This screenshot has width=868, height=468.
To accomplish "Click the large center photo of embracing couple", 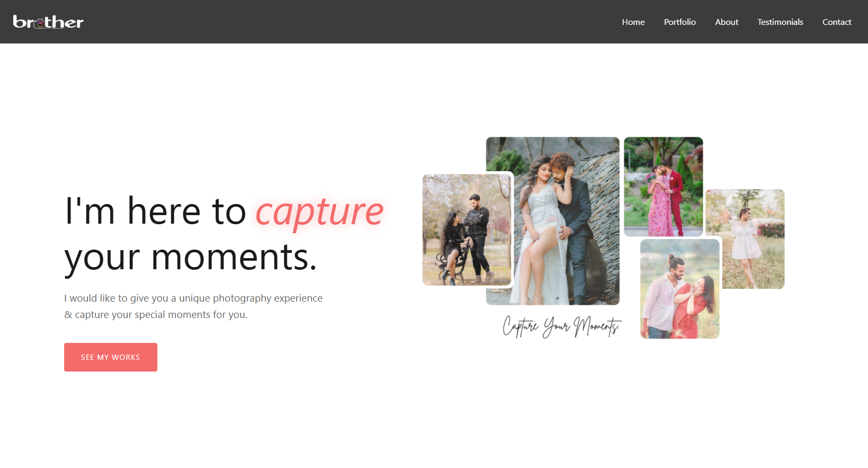I will pos(553,220).
